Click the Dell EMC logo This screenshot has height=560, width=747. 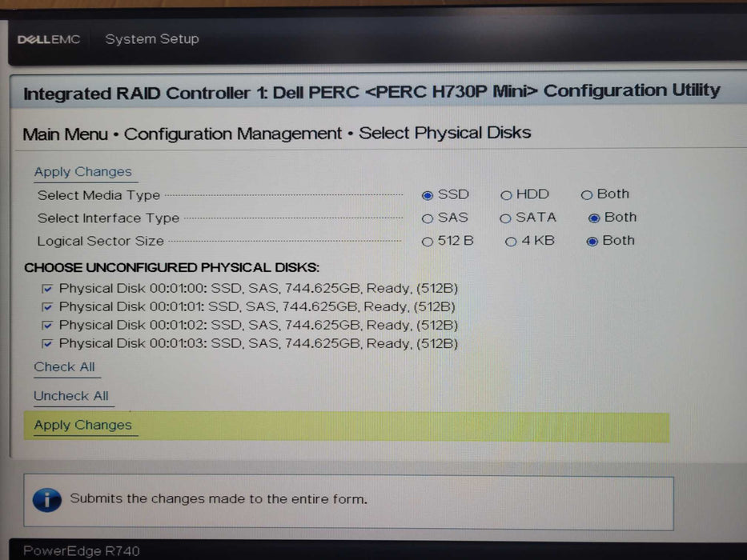click(49, 39)
